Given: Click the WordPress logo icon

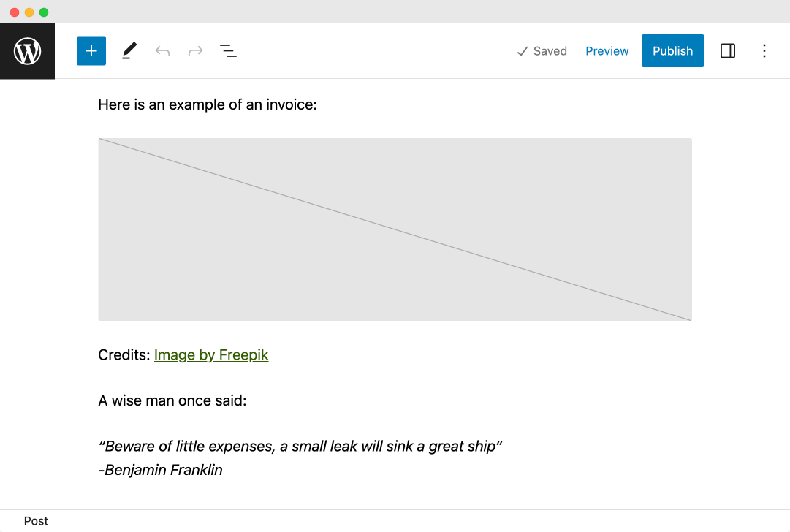Looking at the screenshot, I should point(27,51).
